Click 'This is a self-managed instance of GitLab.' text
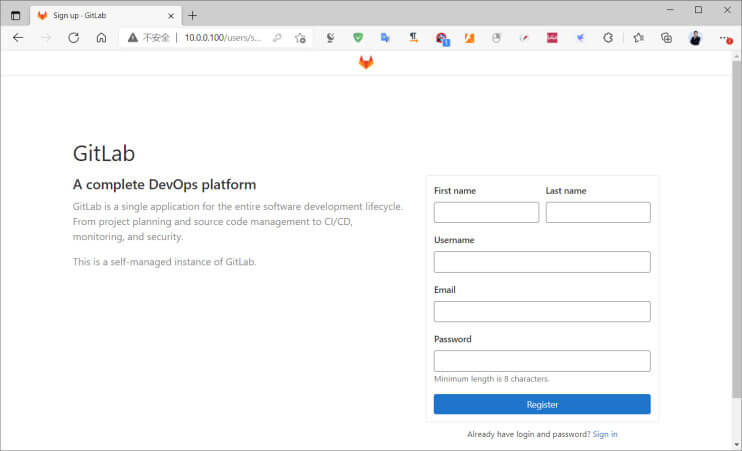The image size is (742, 451). (x=164, y=262)
